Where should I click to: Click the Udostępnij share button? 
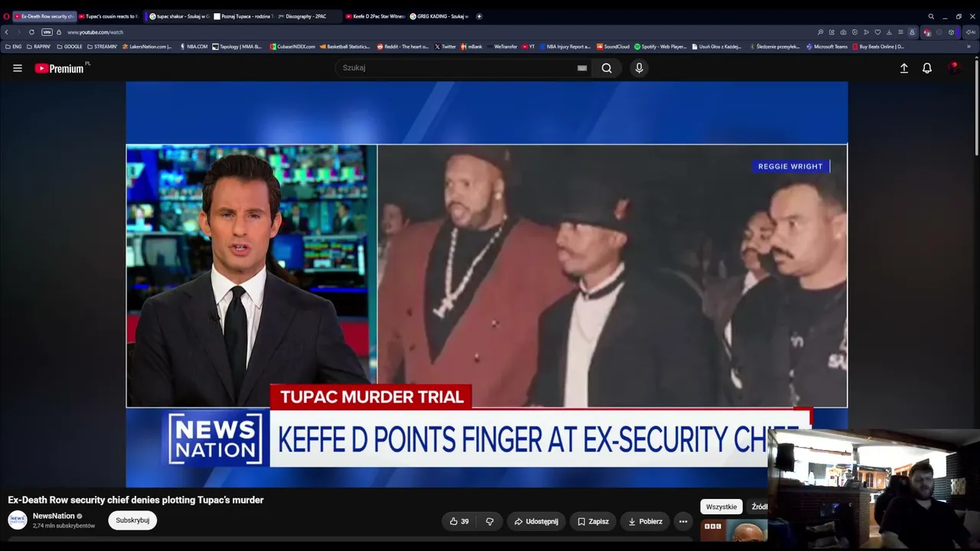[x=536, y=522]
